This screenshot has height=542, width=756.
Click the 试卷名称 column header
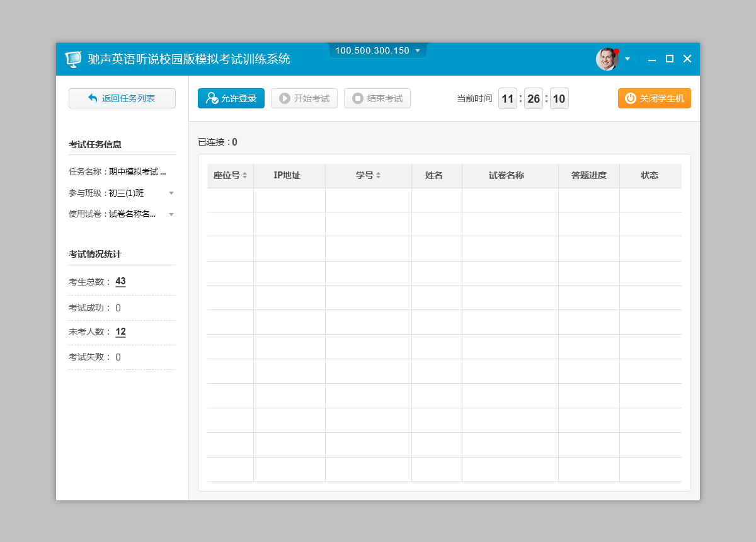[x=507, y=176]
